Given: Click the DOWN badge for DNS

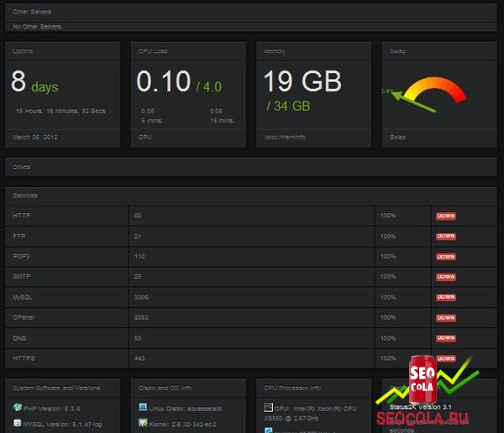Looking at the screenshot, I should point(446,338).
